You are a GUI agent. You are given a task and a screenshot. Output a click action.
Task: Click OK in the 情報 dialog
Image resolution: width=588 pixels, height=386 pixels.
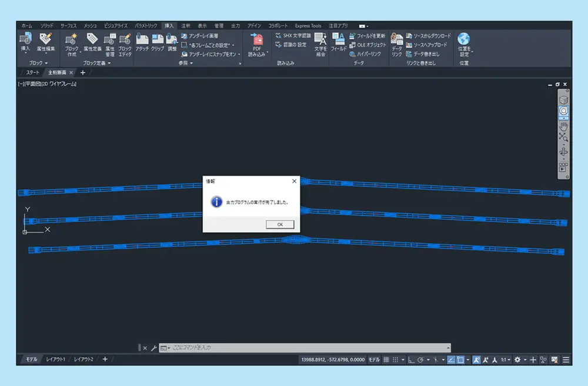[x=280, y=224]
